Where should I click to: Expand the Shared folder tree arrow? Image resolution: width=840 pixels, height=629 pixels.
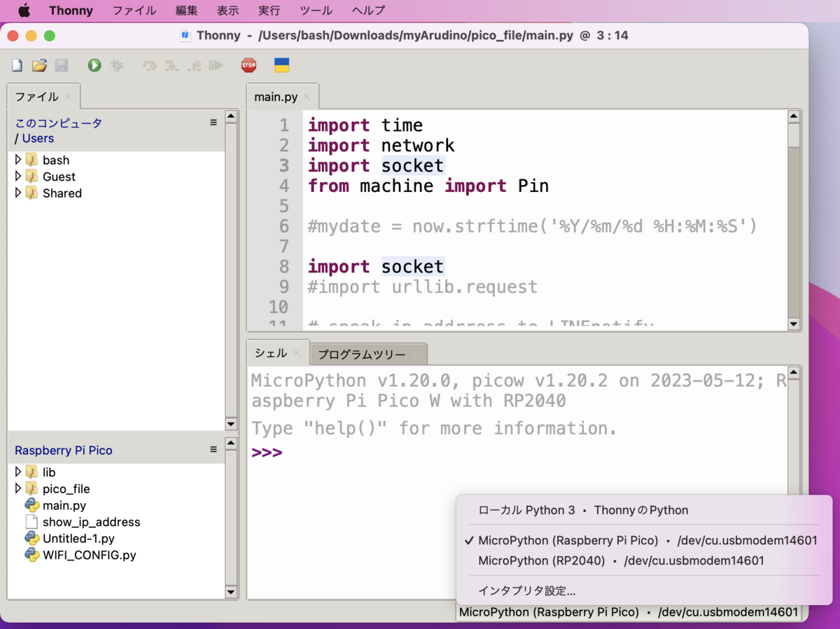coord(18,193)
